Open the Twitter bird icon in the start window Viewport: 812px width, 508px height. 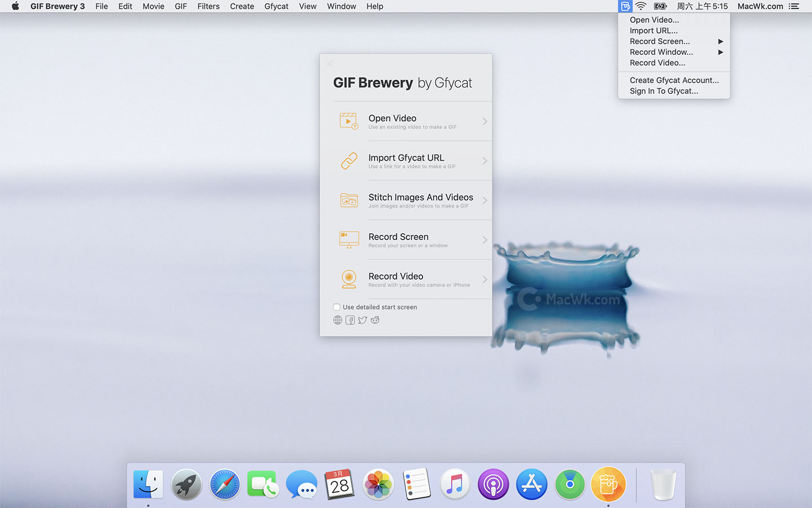pos(363,320)
